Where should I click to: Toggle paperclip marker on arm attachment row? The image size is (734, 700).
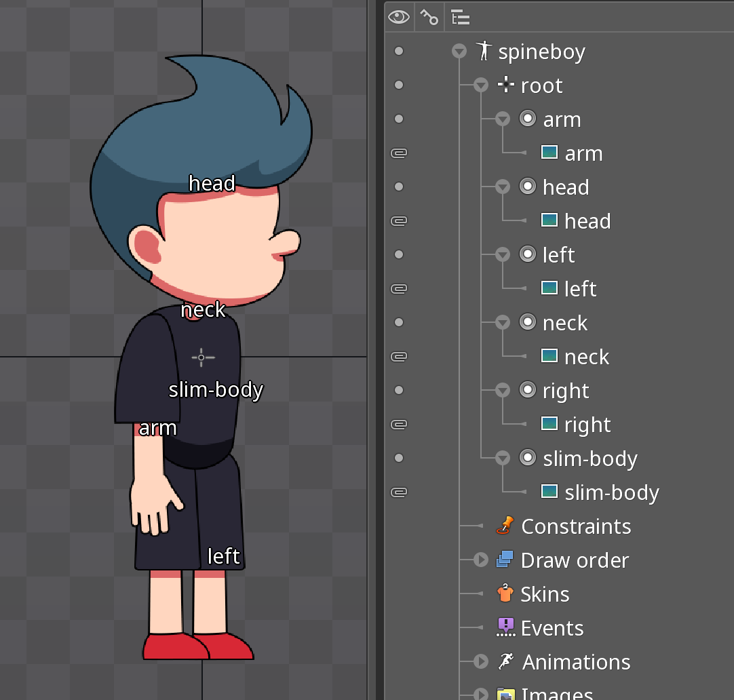point(399,153)
